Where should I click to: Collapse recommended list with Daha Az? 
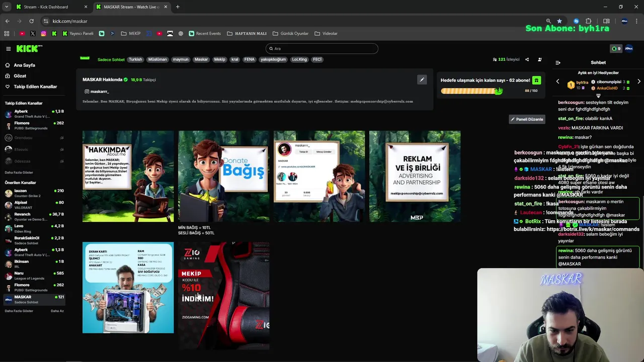[57, 311]
